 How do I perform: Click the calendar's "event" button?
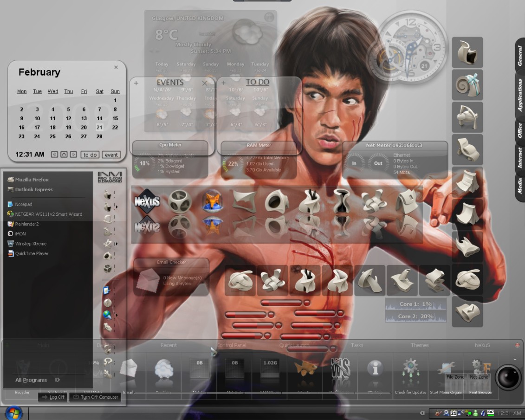(x=111, y=155)
